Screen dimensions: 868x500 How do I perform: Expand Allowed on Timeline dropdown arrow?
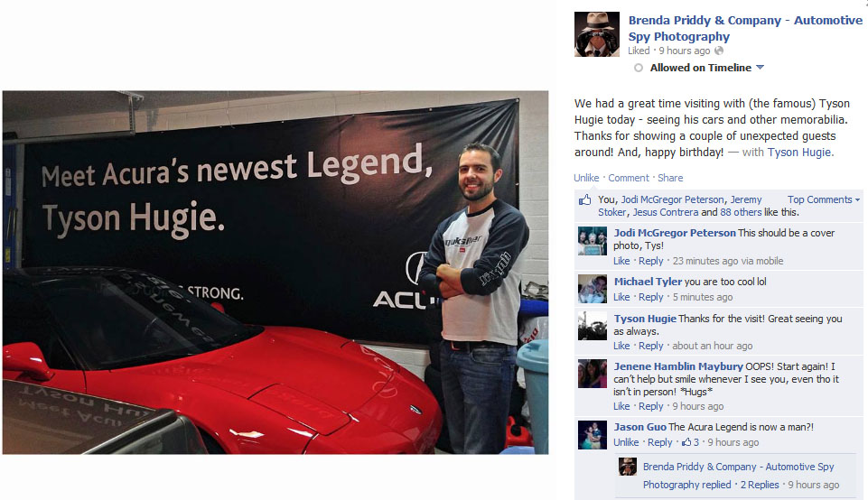tap(760, 68)
